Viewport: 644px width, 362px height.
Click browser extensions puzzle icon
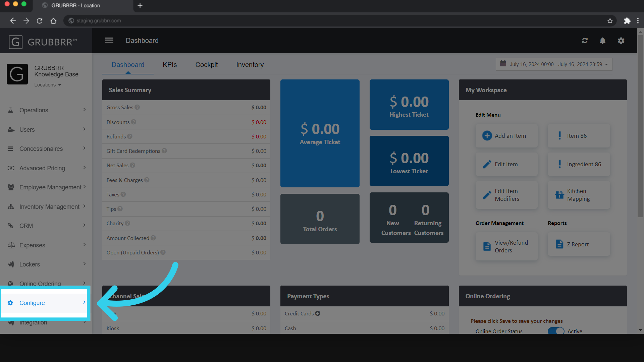[627, 21]
